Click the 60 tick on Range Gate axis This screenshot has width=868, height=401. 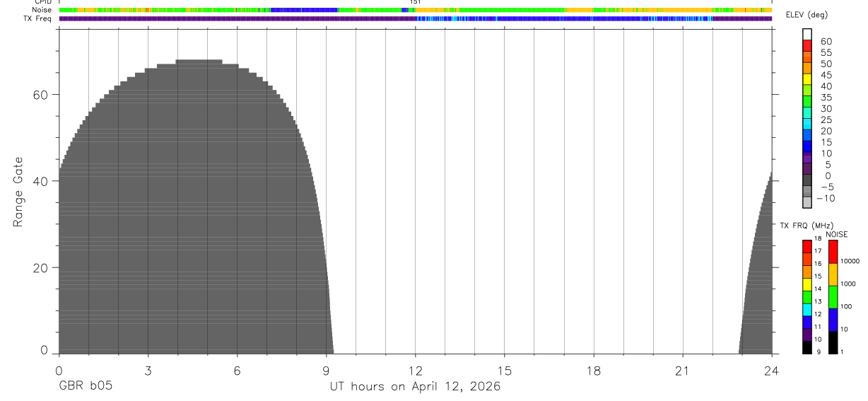coord(42,94)
